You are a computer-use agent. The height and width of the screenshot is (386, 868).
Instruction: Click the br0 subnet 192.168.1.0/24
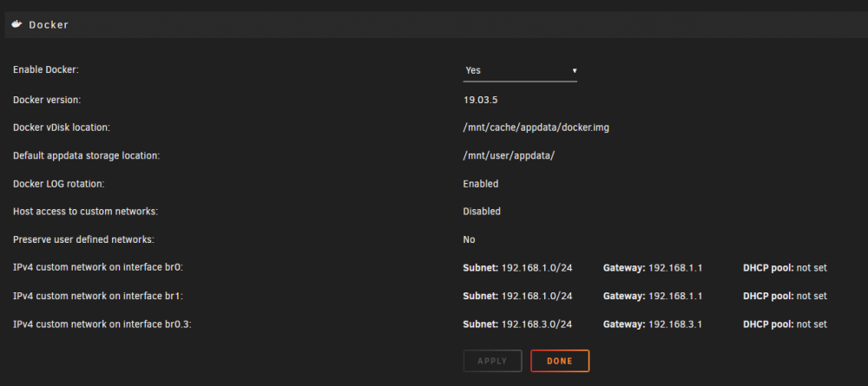(x=536, y=268)
